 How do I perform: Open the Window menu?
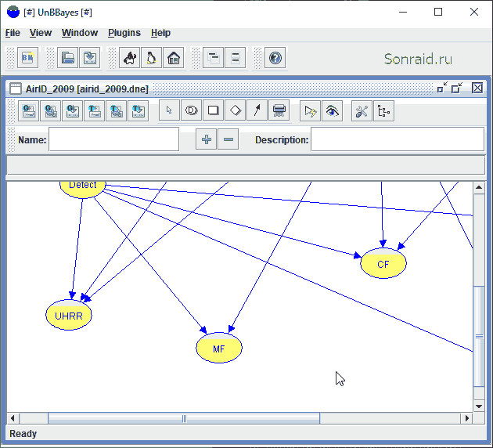[x=80, y=33]
